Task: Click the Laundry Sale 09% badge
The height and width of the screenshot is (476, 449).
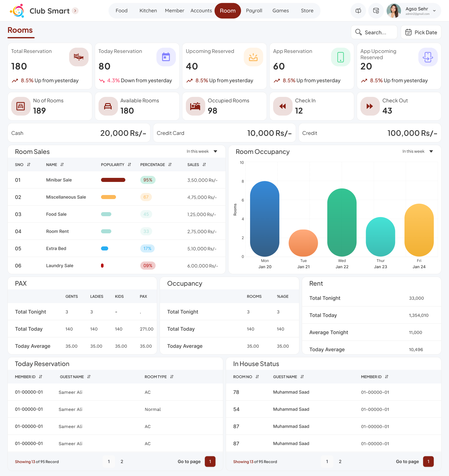Action: [148, 265]
